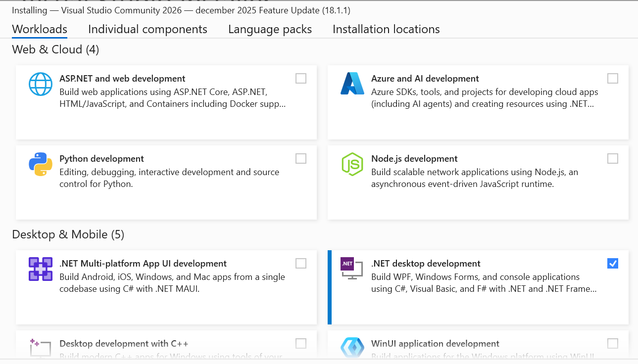The image size is (638, 364).
Task: Enable the ASP.NET and web development checkbox
Action: (301, 78)
